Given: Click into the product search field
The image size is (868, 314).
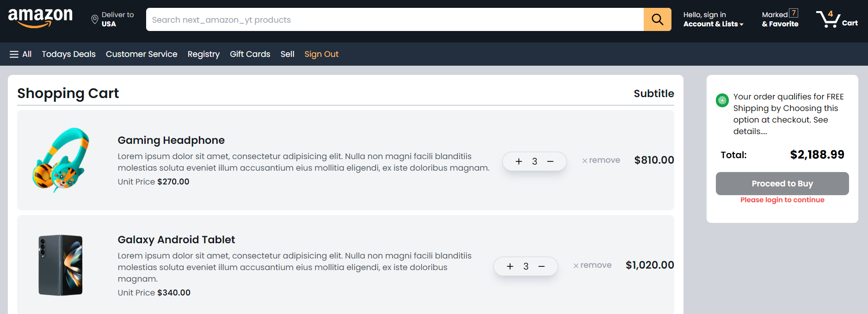Looking at the screenshot, I should pos(395,19).
